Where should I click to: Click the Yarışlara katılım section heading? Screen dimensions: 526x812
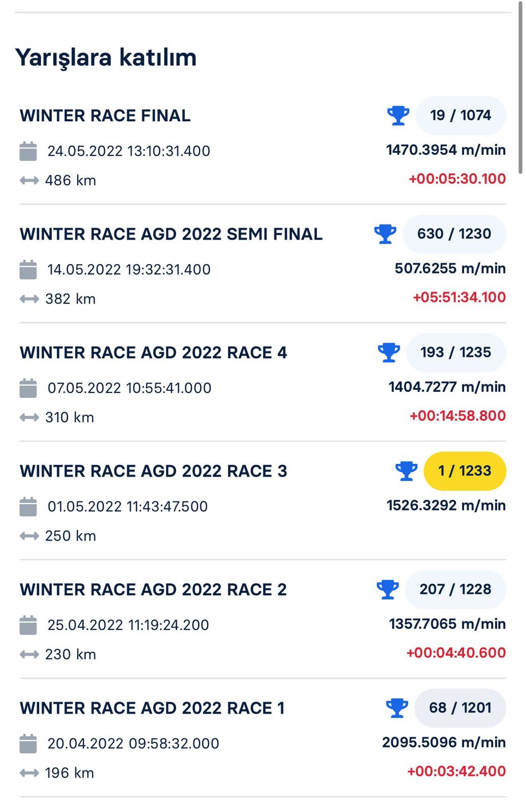(x=106, y=57)
